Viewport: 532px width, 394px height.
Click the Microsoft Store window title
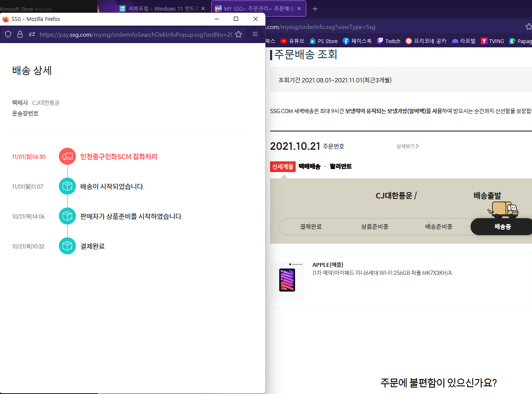[x=26, y=9]
